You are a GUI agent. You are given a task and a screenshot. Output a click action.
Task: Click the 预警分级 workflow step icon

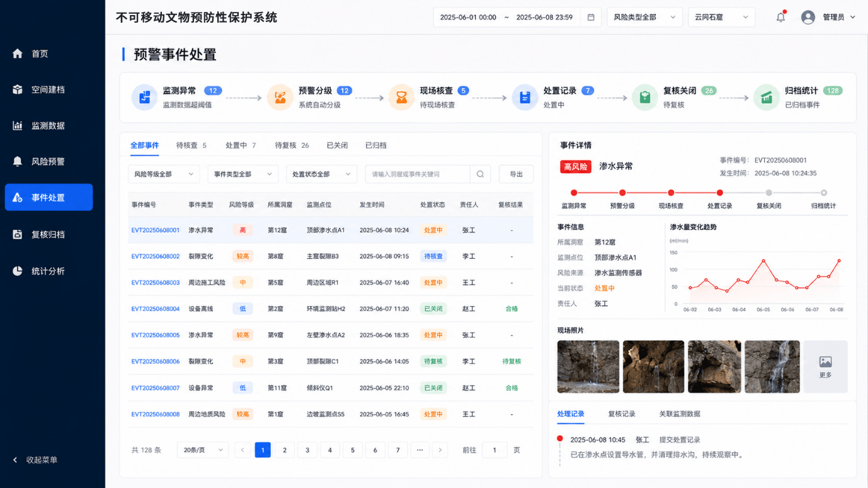point(280,98)
